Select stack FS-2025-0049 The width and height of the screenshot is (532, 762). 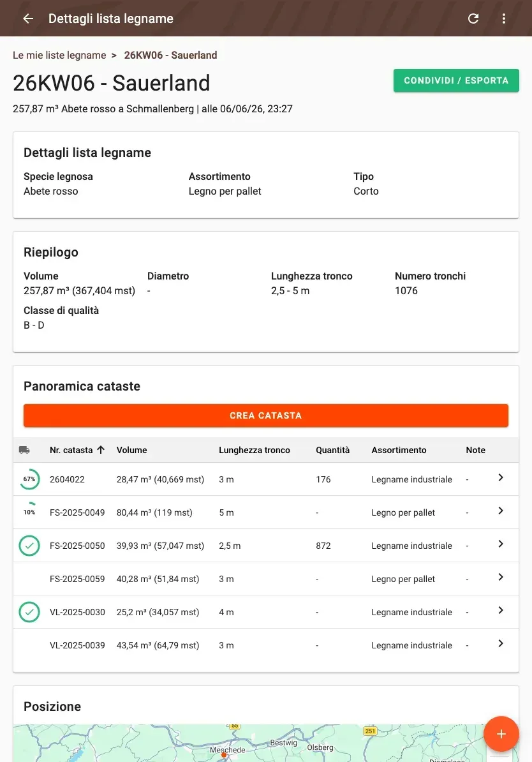coord(77,512)
